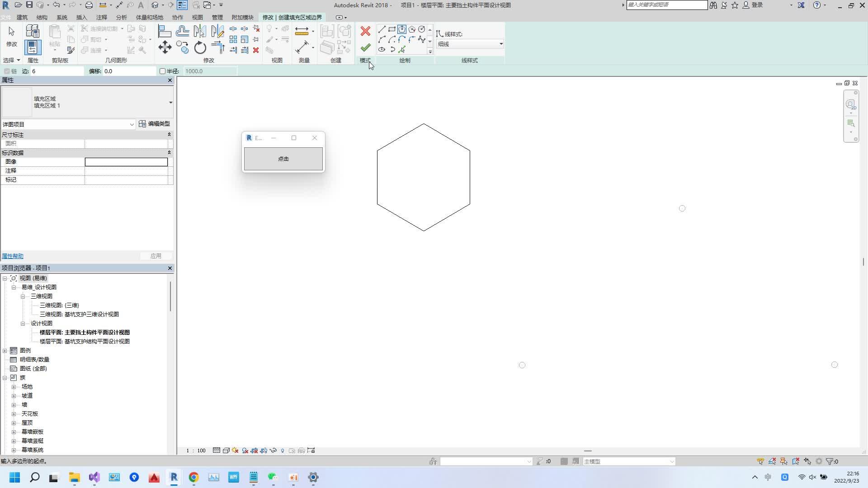Select the Ellipse draw tool
868x488 pixels.
pyautogui.click(x=382, y=49)
